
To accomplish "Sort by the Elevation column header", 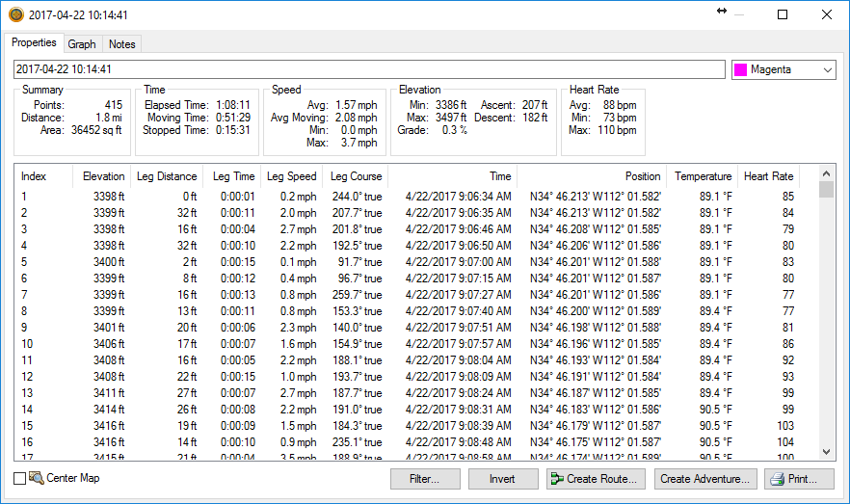I will pos(102,176).
